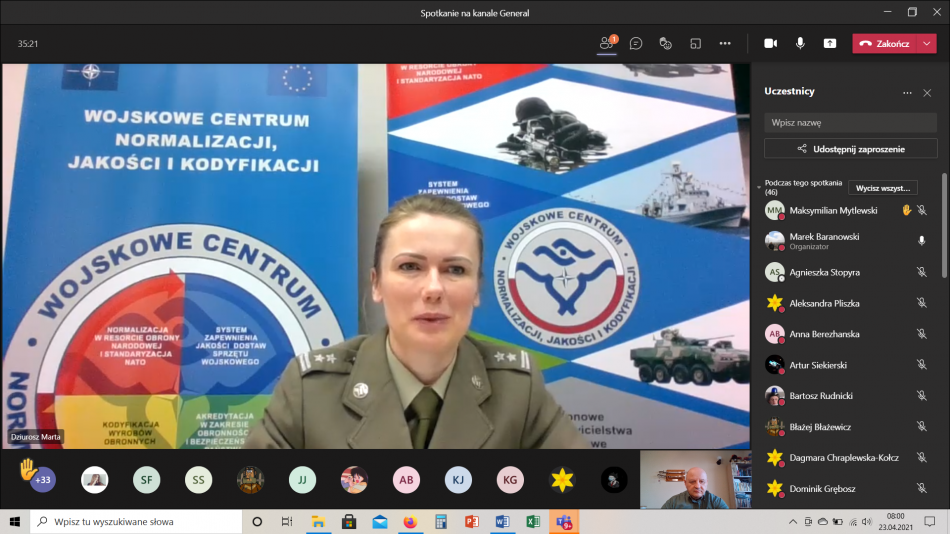Image resolution: width=950 pixels, height=534 pixels.
Task: Click the participants list scrollbar
Action: coord(944,225)
